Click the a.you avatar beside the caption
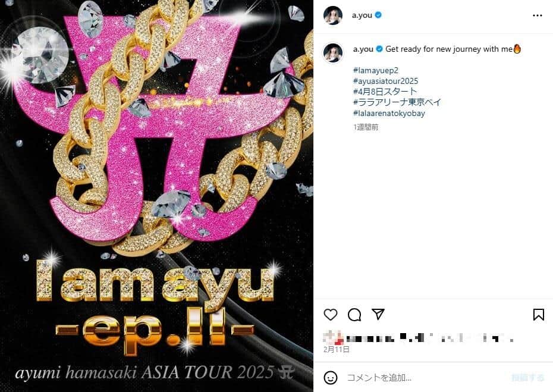 pos(333,53)
